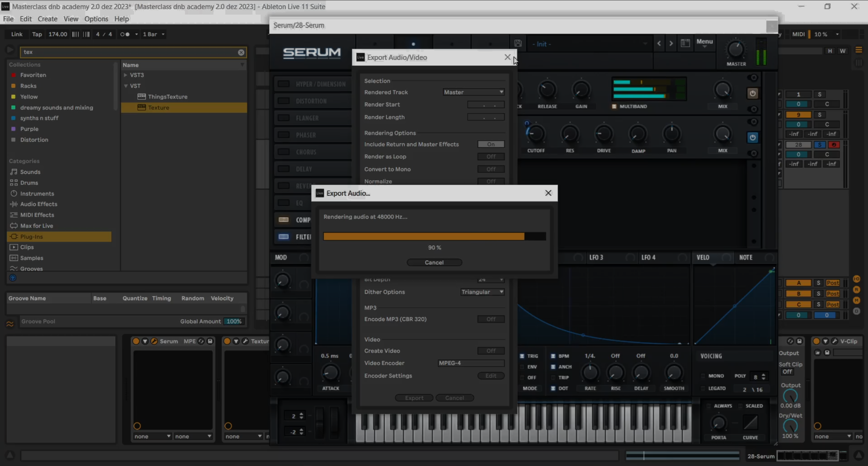Open the Options menu
Screen dimensions: 868x466
tap(96, 19)
